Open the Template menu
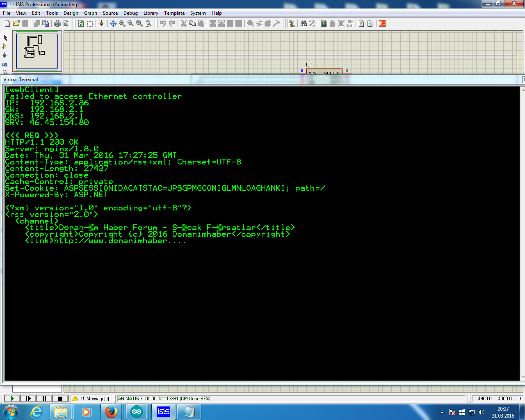525x420 pixels. (174, 13)
